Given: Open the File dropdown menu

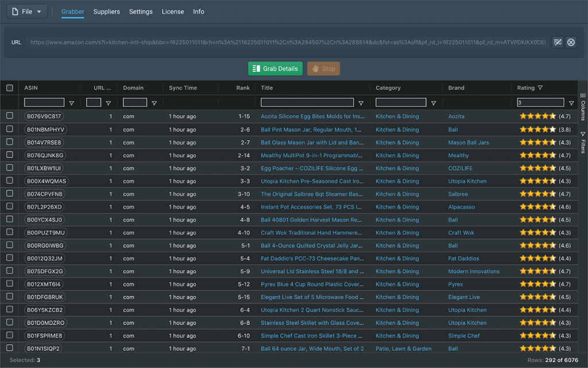Looking at the screenshot, I should tap(27, 11).
